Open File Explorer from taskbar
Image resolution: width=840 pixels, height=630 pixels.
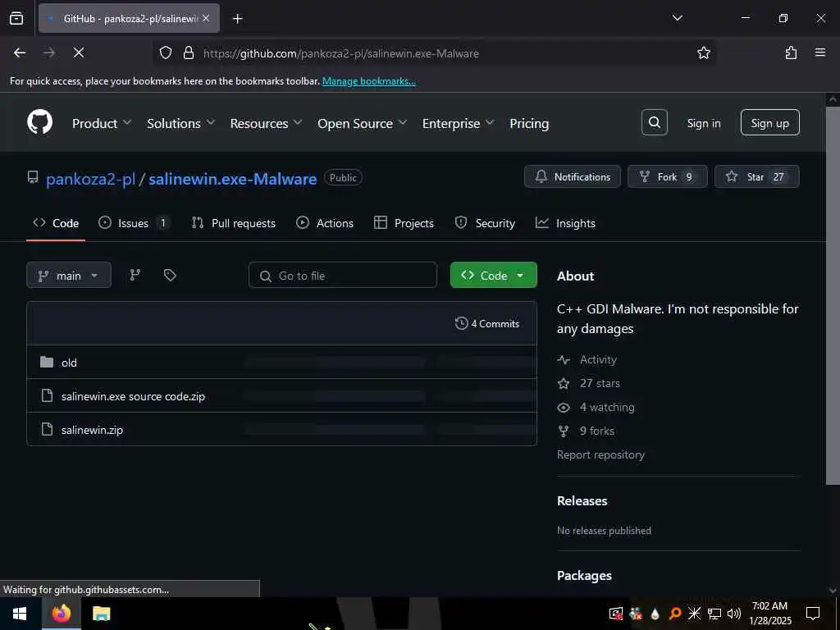click(101, 614)
